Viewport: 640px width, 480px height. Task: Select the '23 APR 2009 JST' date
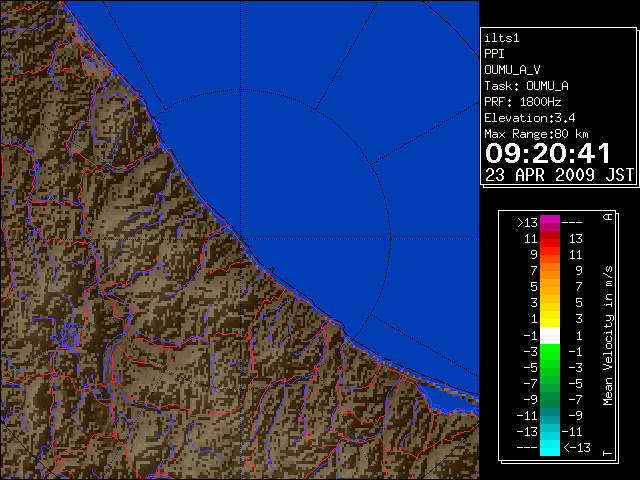(x=560, y=175)
